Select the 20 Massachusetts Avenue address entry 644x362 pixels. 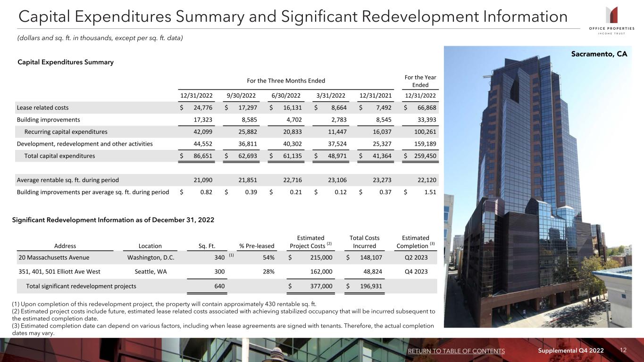coord(54,258)
